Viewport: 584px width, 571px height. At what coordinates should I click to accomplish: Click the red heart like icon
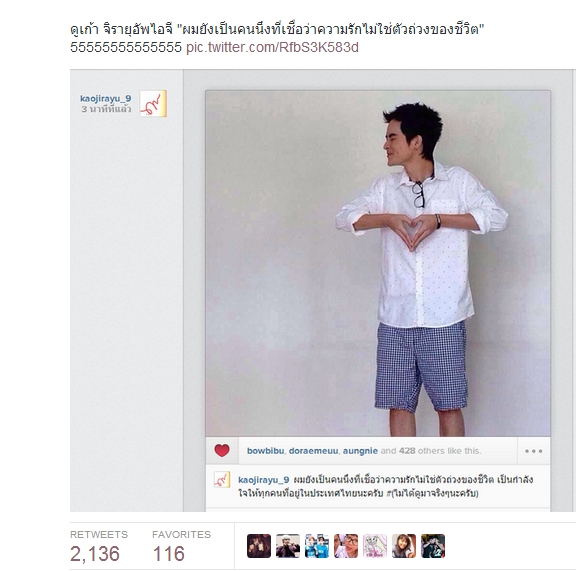tap(222, 450)
